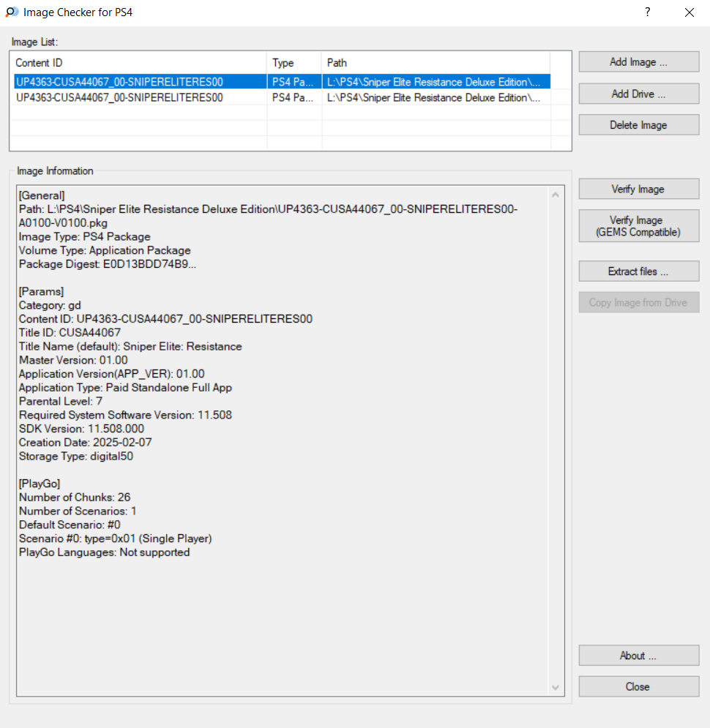The height and width of the screenshot is (728, 710).
Task: Click the Add Image button
Action: click(638, 62)
